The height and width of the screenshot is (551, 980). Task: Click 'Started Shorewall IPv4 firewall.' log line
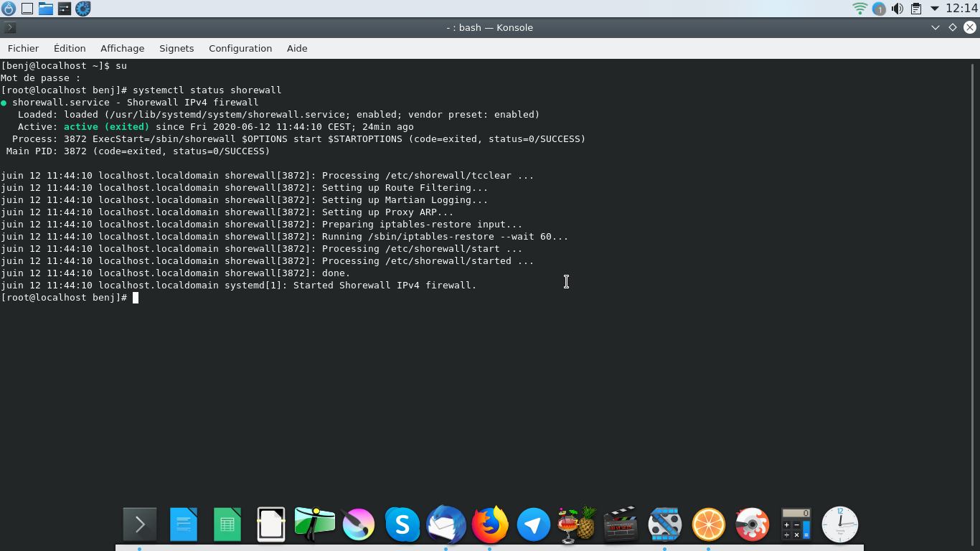[x=385, y=286]
